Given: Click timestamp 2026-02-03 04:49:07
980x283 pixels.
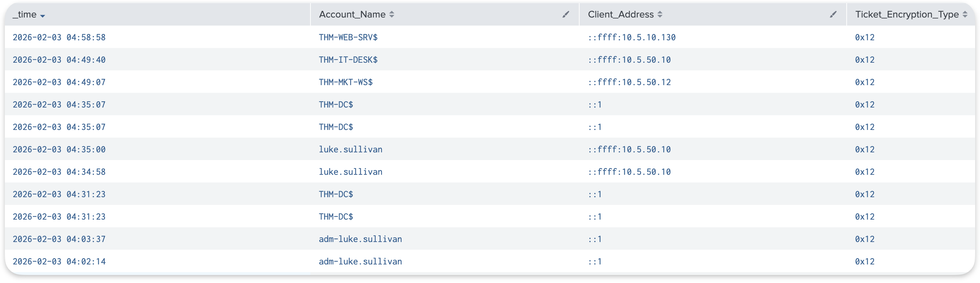Looking at the screenshot, I should pos(59,82).
